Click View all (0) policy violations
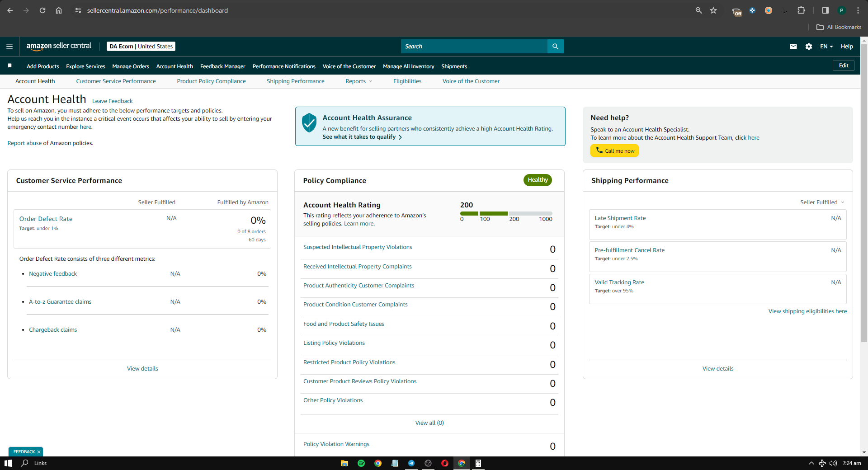 tap(429, 423)
